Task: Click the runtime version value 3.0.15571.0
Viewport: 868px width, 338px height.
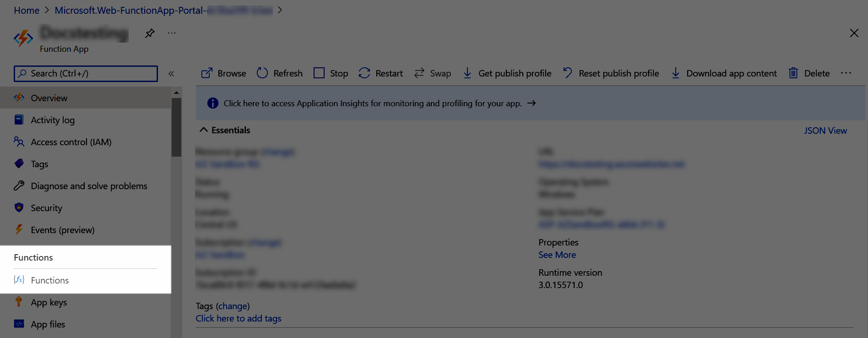Action: 561,285
